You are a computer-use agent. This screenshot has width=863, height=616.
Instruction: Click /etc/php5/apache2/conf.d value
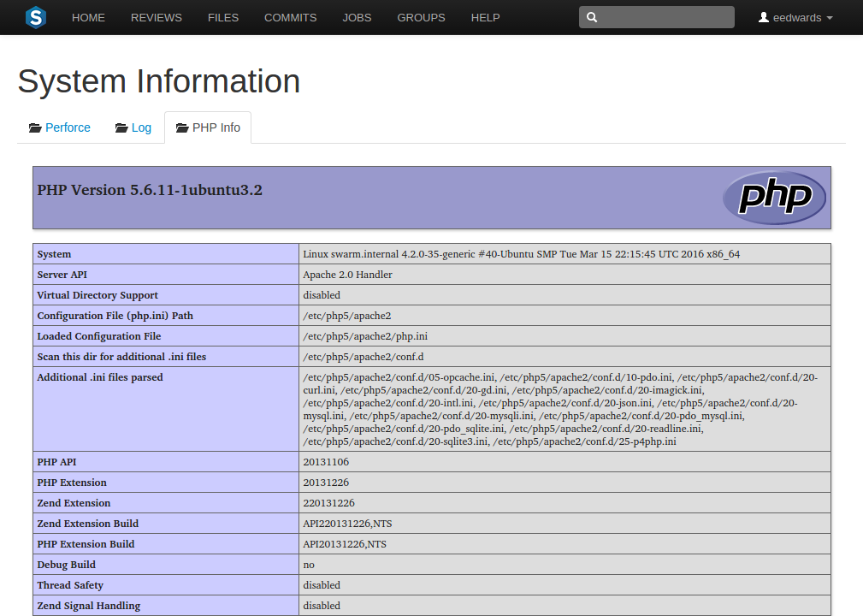point(364,357)
